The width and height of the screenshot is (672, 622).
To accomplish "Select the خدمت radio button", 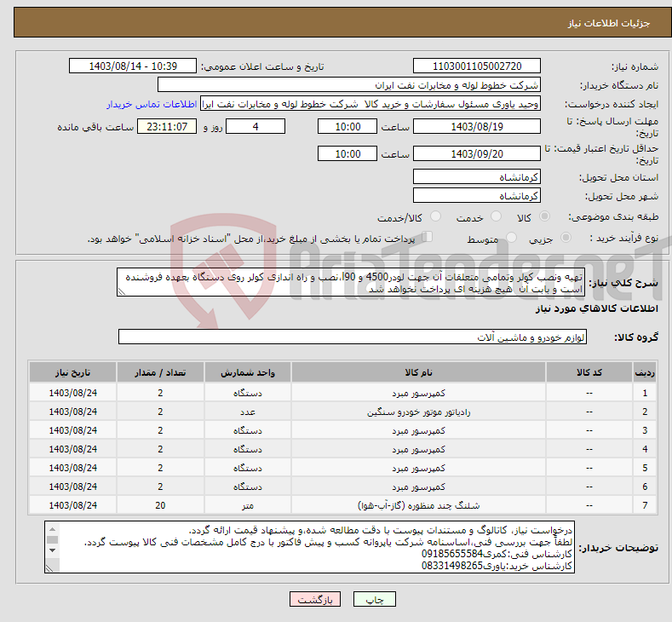I will click(496, 216).
